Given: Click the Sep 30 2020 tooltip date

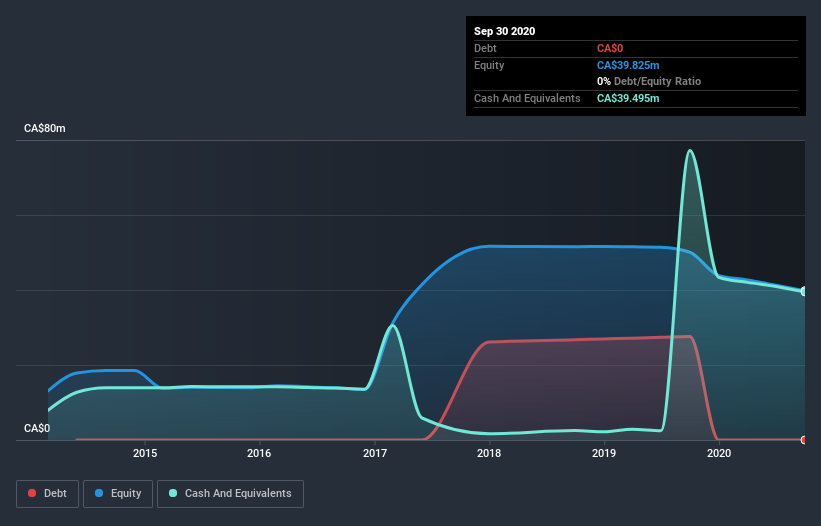Looking at the screenshot, I should click(505, 31).
